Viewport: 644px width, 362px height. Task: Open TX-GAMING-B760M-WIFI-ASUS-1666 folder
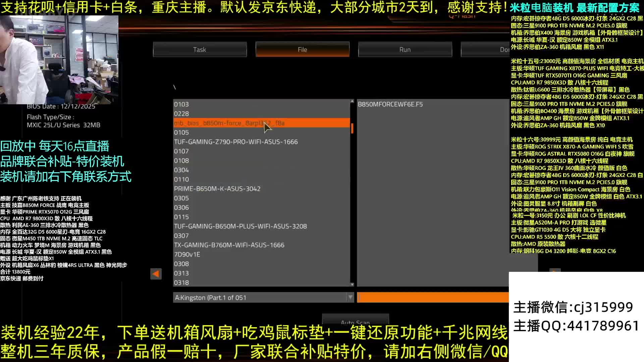pos(229,245)
